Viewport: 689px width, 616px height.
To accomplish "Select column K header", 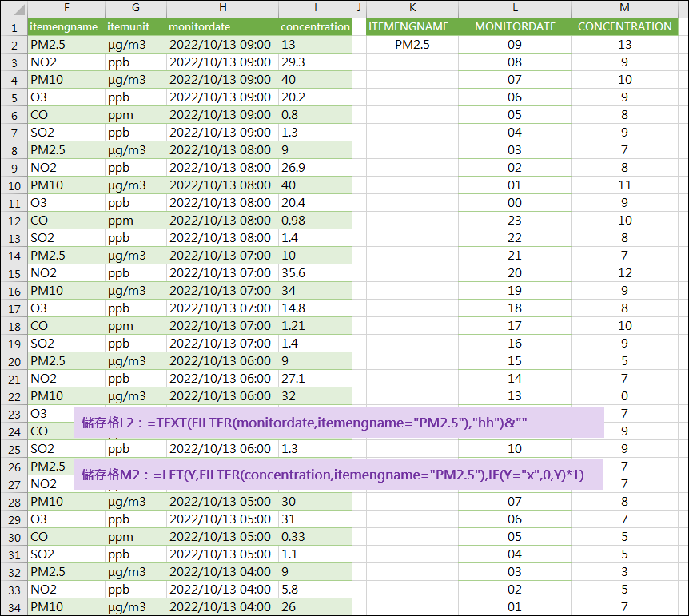I will click(x=412, y=8).
